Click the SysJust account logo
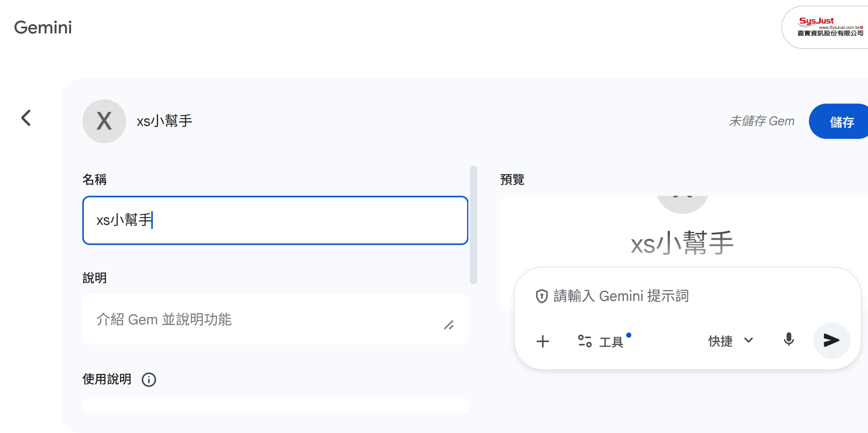868x433 pixels. pos(829,27)
